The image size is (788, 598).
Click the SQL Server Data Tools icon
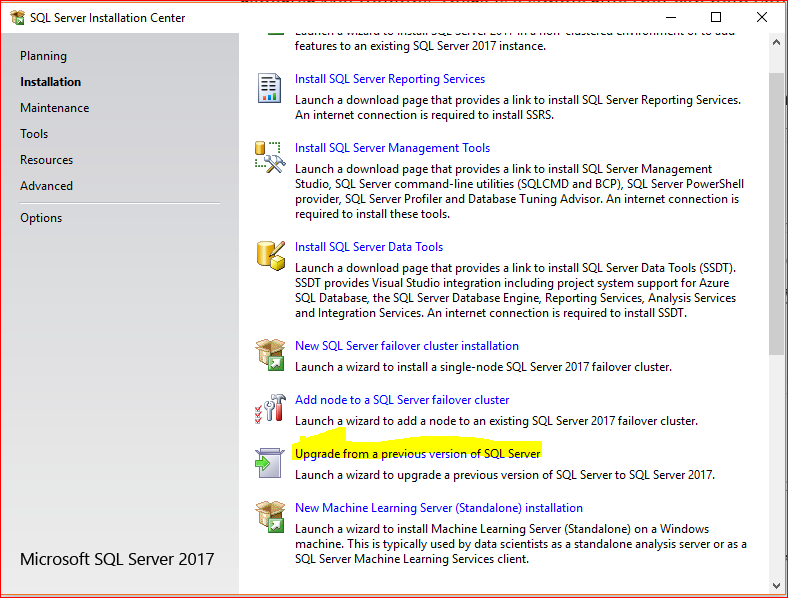(x=270, y=255)
